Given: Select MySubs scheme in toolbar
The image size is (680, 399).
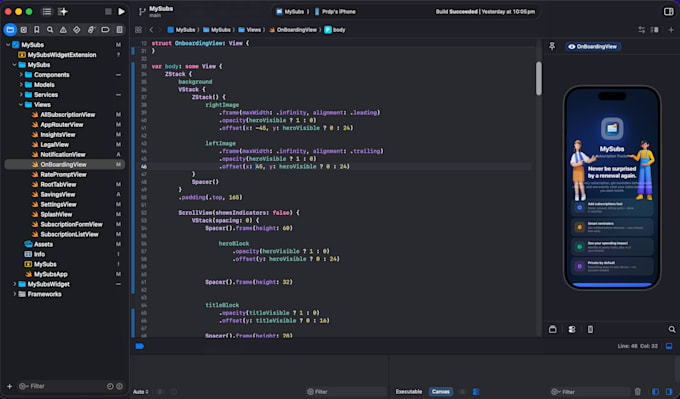Looking at the screenshot, I should 290,12.
